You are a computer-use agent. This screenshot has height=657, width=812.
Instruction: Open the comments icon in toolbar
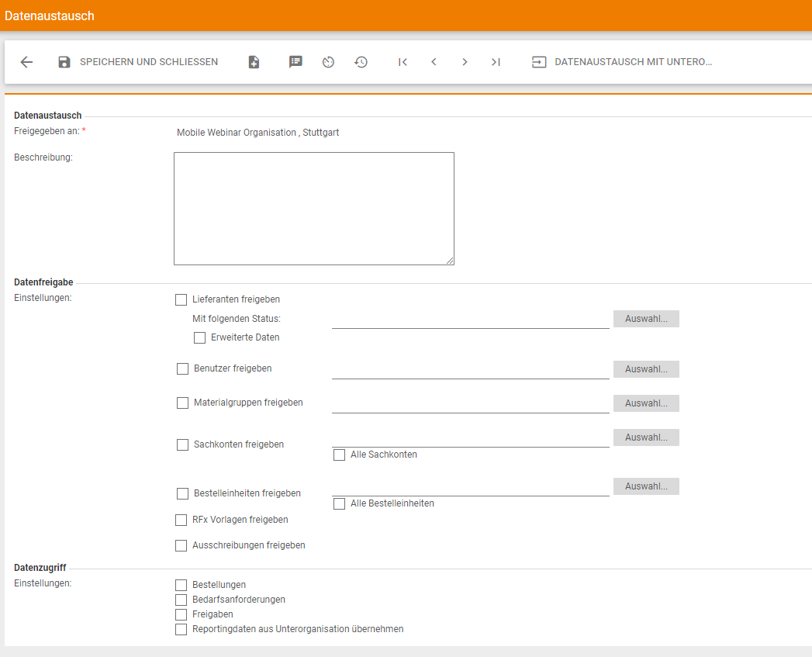pyautogui.click(x=295, y=62)
